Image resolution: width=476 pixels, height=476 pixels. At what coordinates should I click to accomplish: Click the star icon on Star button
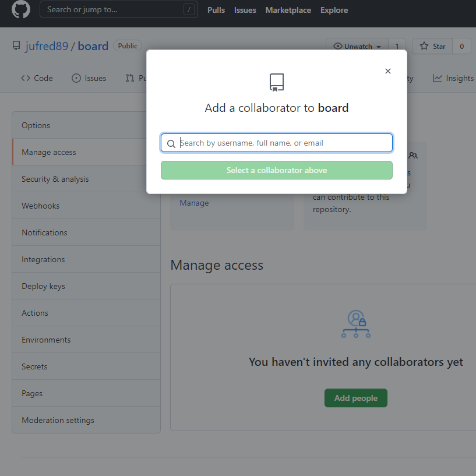click(424, 46)
